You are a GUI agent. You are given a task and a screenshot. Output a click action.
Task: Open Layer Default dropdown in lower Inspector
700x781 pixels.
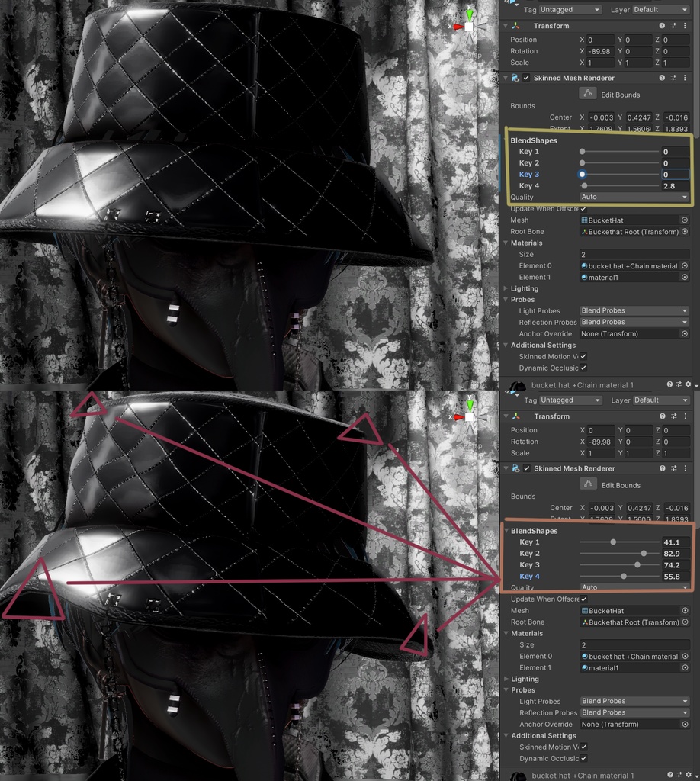[661, 400]
